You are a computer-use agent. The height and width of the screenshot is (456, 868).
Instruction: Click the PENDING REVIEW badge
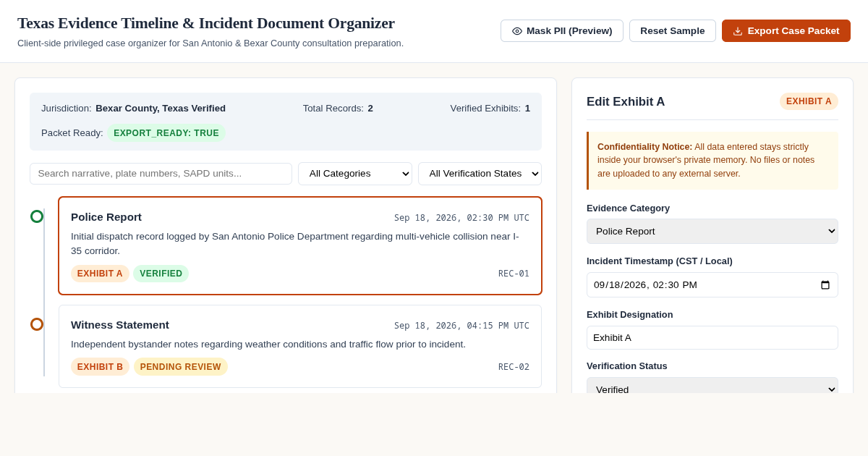click(x=181, y=367)
